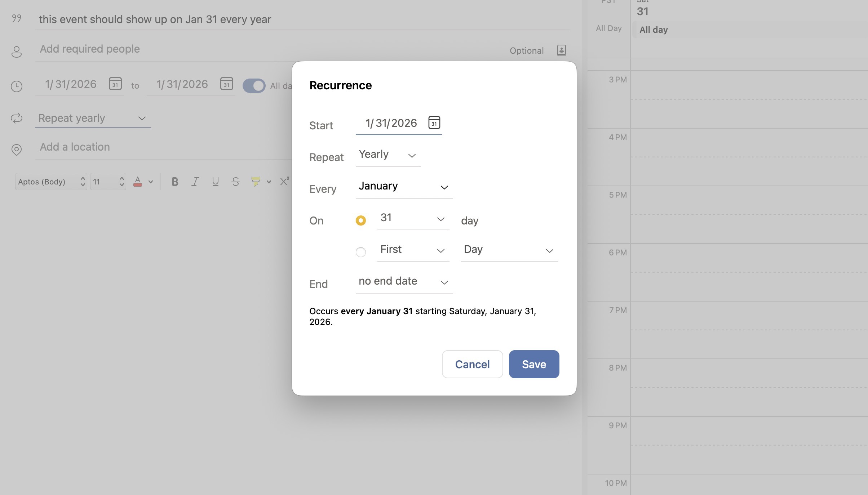Open the End 'no end date' dropdown
Viewport: 868px width, 495px height.
[404, 282]
